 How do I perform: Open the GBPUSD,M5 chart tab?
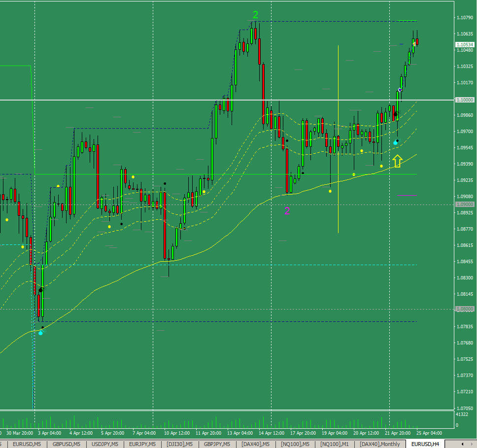point(67,444)
